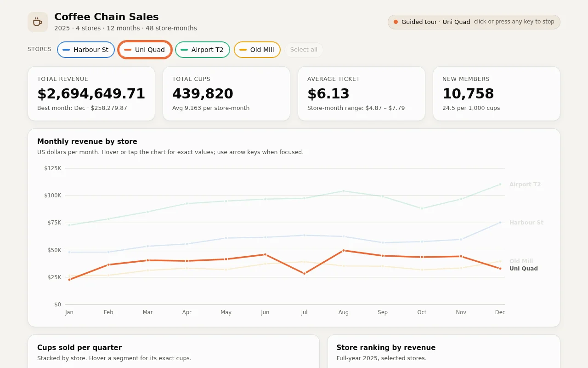This screenshot has height=368, width=588.
Task: Click the $50K y-axis label
Action: pyautogui.click(x=54, y=250)
